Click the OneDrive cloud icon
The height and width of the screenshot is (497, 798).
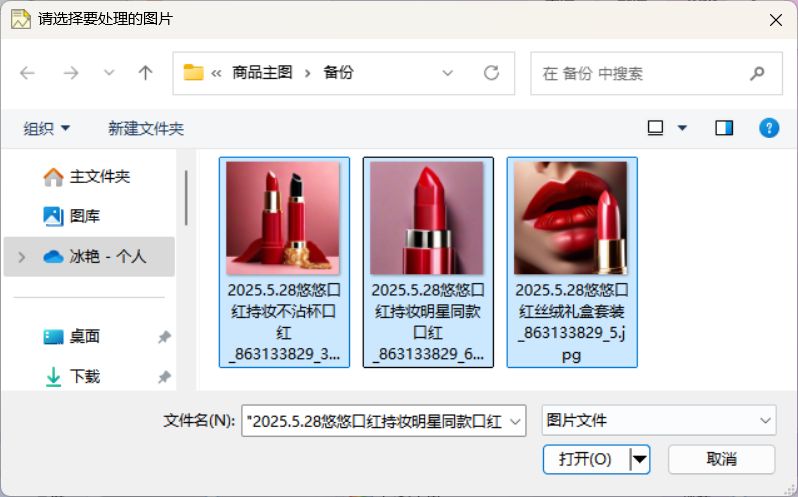(x=53, y=256)
